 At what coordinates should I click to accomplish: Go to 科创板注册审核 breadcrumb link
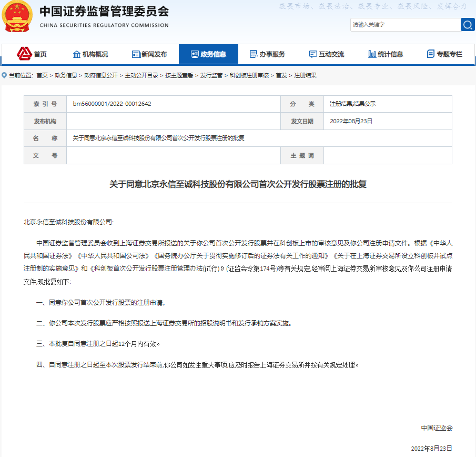249,75
